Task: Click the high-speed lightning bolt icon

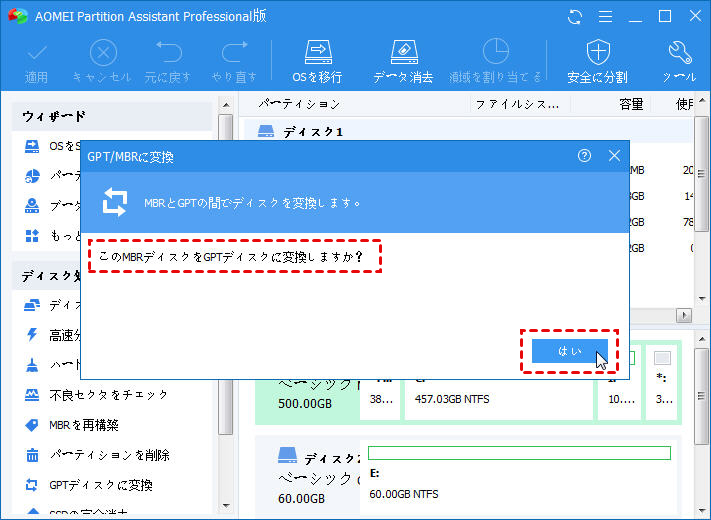Action: pyautogui.click(x=32, y=335)
